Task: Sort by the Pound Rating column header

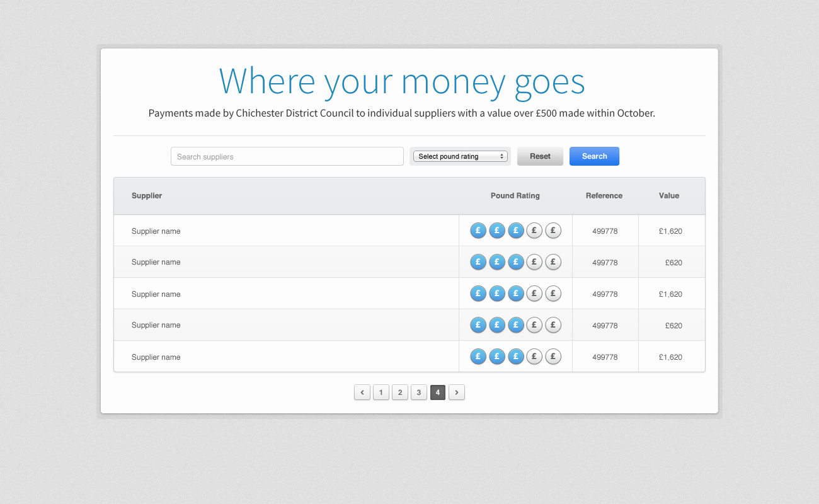Action: (515, 196)
